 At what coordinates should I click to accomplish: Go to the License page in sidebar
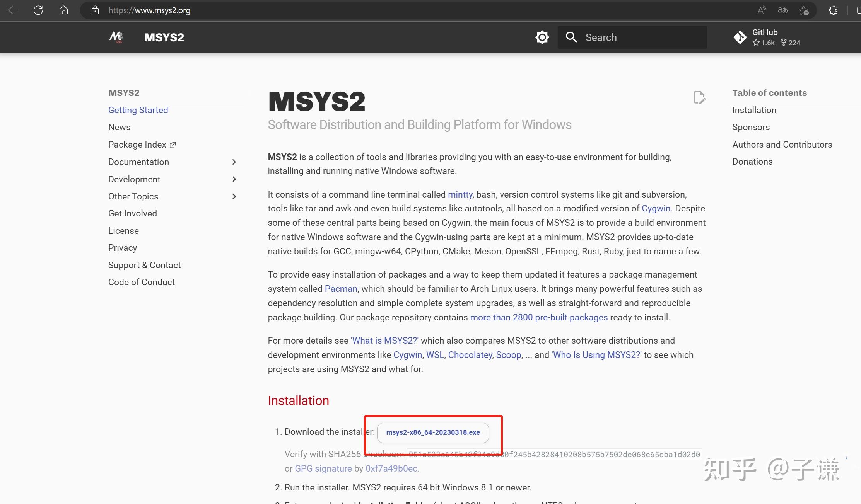(123, 231)
